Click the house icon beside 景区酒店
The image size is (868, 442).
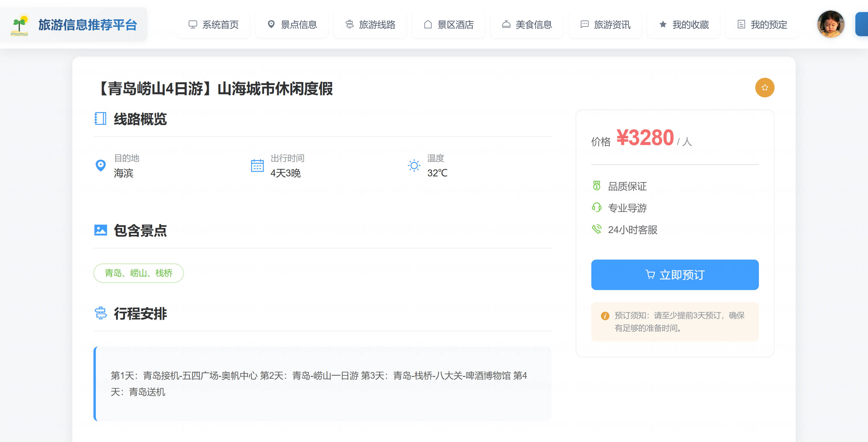428,24
